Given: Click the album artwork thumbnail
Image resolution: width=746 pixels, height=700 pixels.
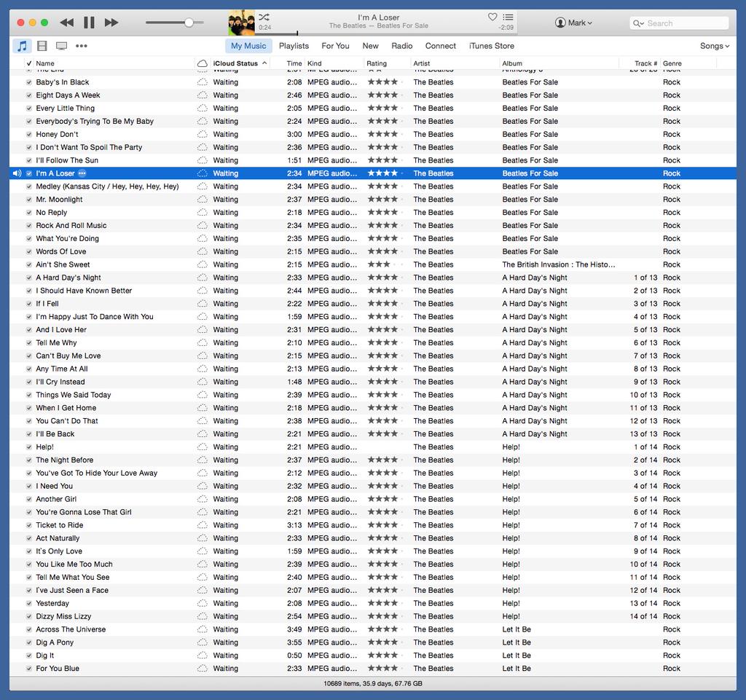Looking at the screenshot, I should (241, 23).
